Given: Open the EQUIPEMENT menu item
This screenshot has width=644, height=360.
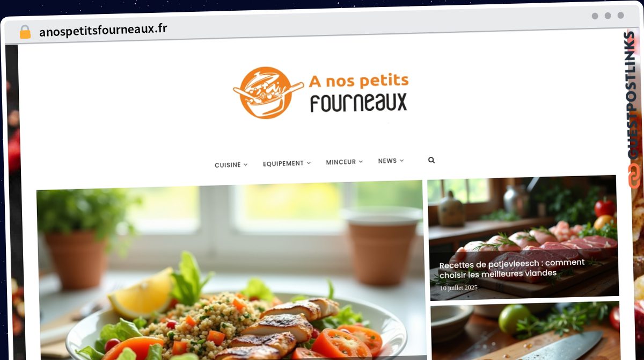Looking at the screenshot, I should click(283, 163).
